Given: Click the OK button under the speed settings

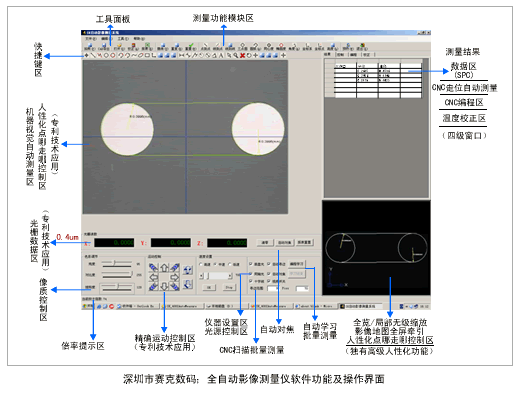Looking at the screenshot, I should point(209,287).
